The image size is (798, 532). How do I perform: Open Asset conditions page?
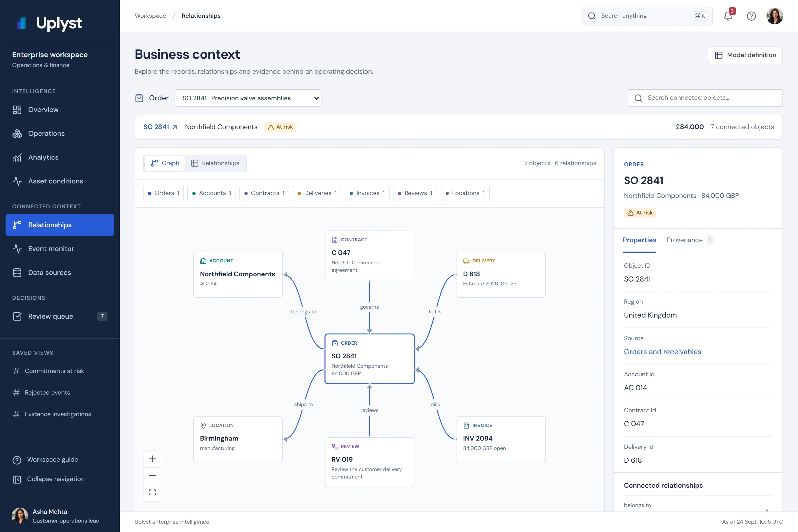tap(60, 181)
